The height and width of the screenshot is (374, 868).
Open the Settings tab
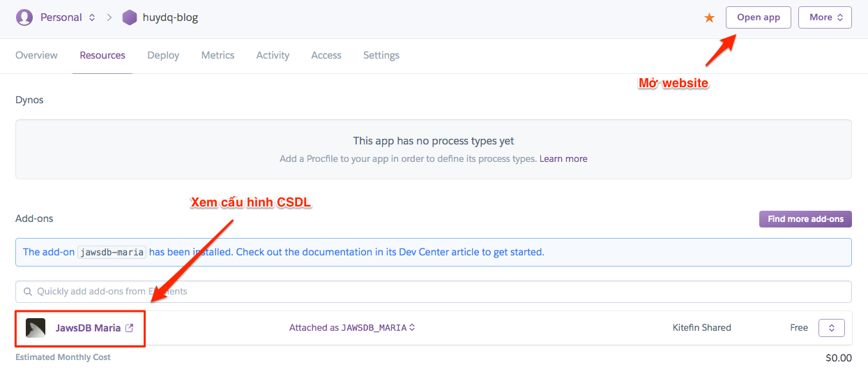pyautogui.click(x=381, y=55)
